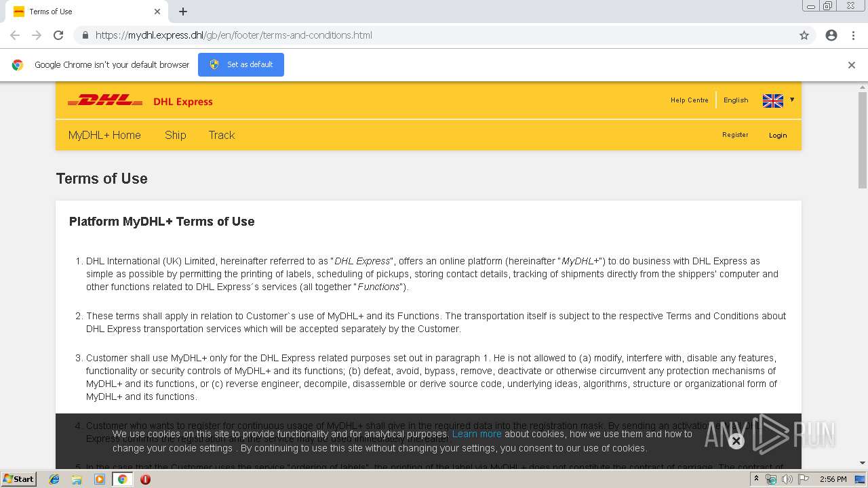Viewport: 868px width, 488px height.
Task: Open red stop-sign taskbar application
Action: tap(145, 479)
